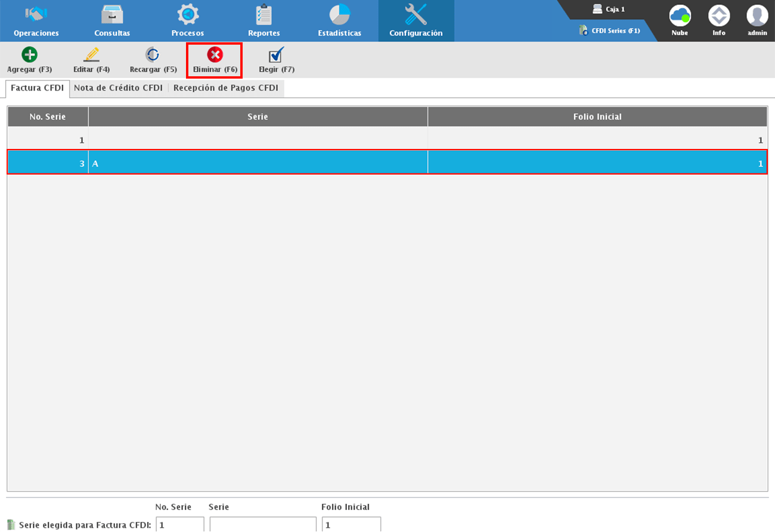This screenshot has height=532, width=775.
Task: Switch to Nota de Crédito CFDI tab
Action: [118, 88]
